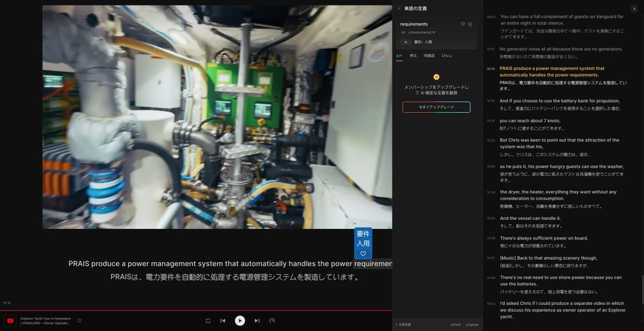The height and width of the screenshot is (331, 644).
Task: Open playback speed control
Action: (272, 321)
